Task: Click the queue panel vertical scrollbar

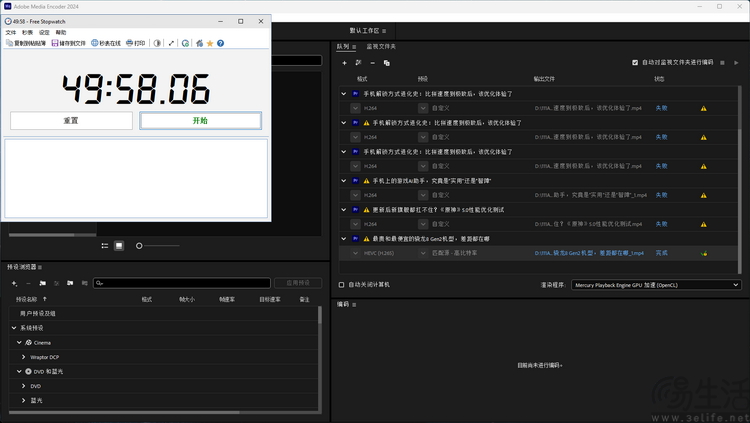Action: click(740, 180)
